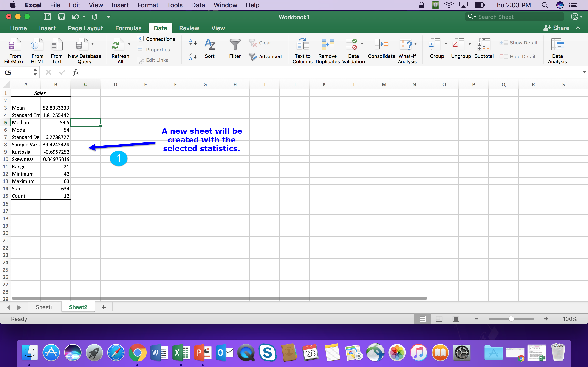Click the zoom slider handle
This screenshot has height=367, width=588.
pyautogui.click(x=511, y=319)
